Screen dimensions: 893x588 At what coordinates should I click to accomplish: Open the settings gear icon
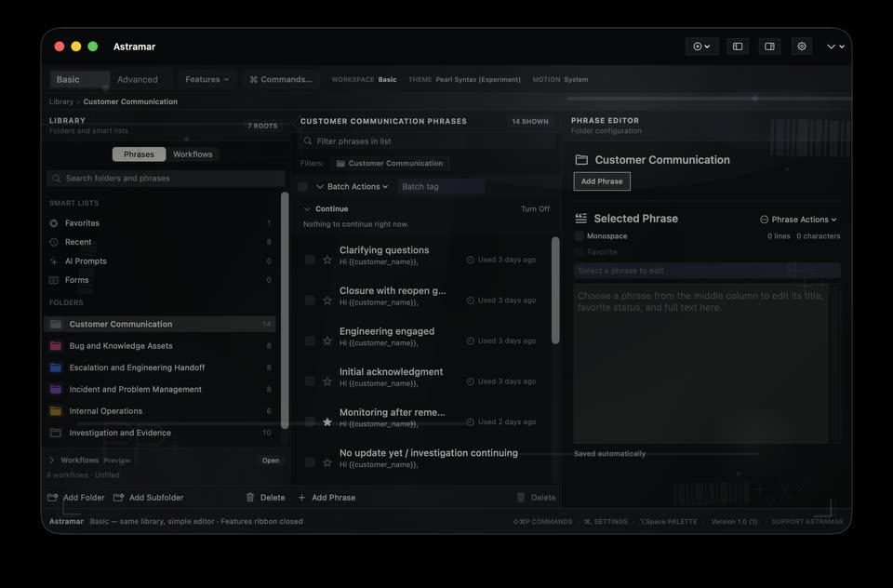(801, 47)
